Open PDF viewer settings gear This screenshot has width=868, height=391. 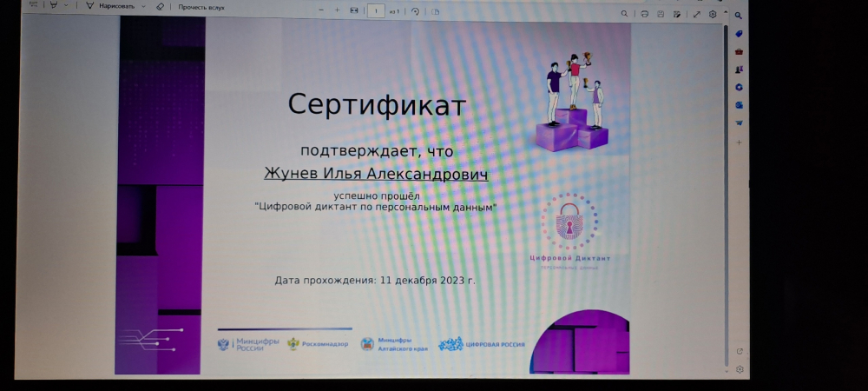click(x=713, y=14)
